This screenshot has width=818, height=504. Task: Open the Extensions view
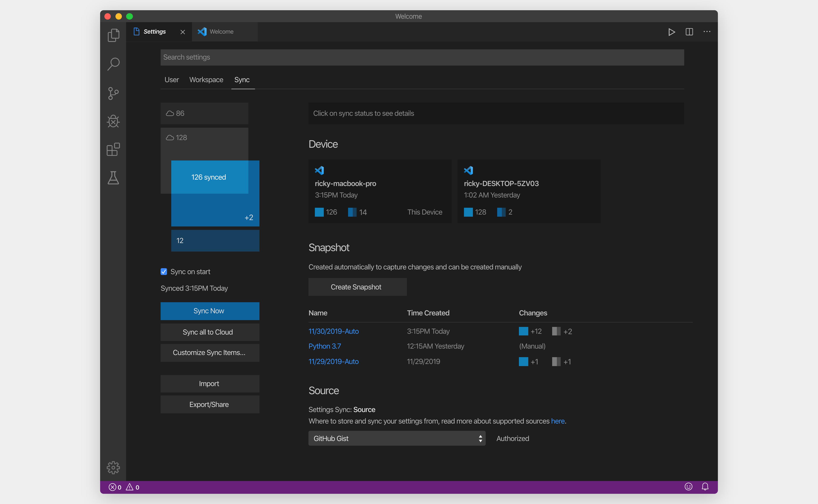click(113, 149)
